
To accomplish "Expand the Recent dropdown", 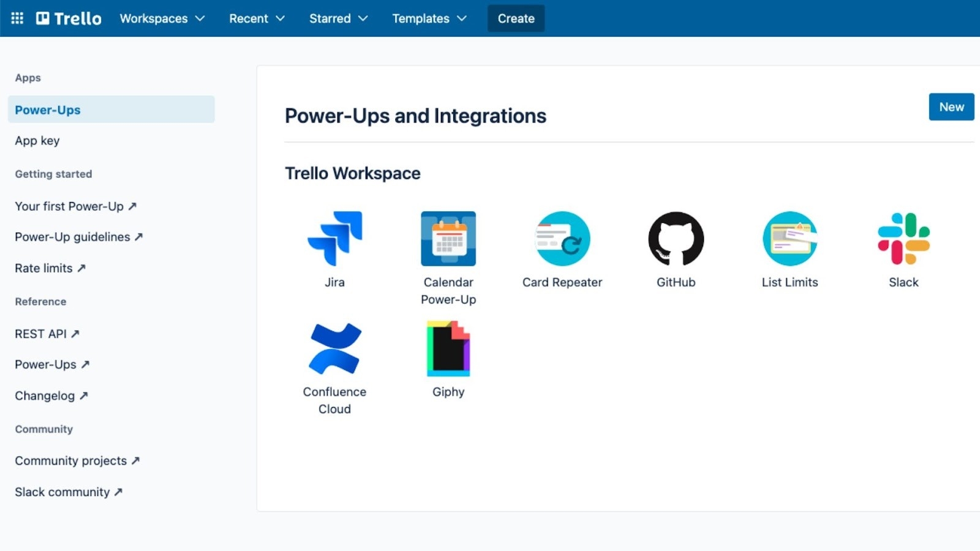I will pos(257,18).
